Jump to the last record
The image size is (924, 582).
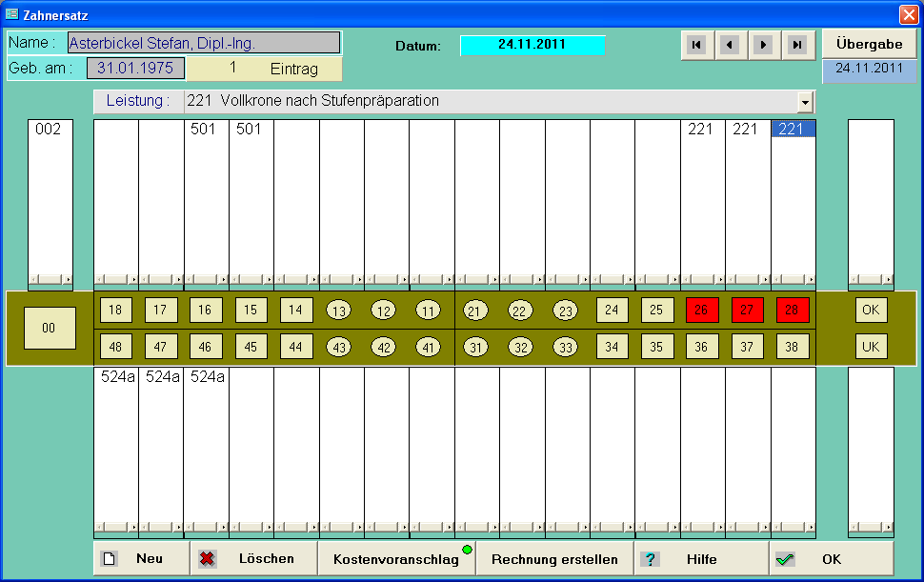click(796, 45)
